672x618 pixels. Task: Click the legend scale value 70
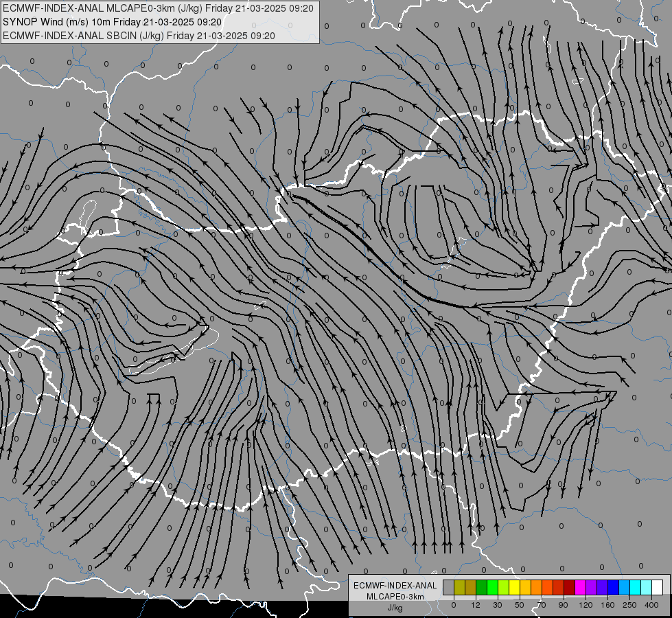(542, 605)
